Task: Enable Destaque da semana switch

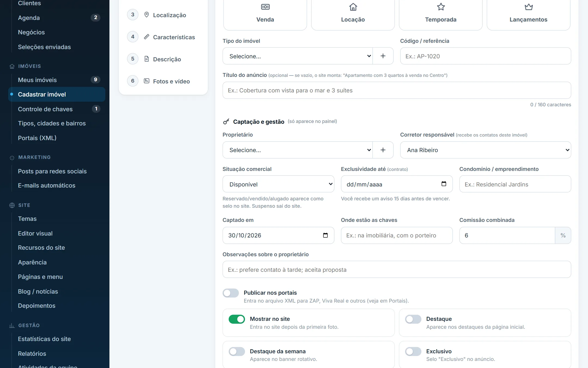Action: pyautogui.click(x=237, y=352)
